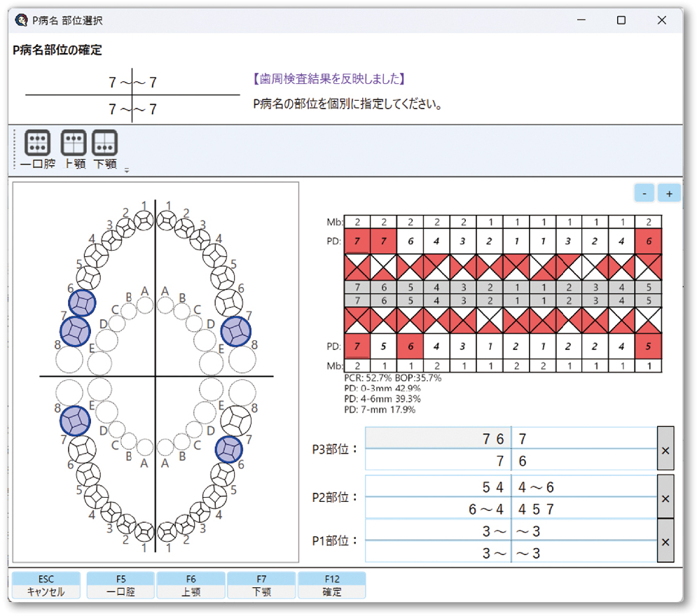
Task: Clear the P2部位 entry with its × button
Action: click(664, 498)
